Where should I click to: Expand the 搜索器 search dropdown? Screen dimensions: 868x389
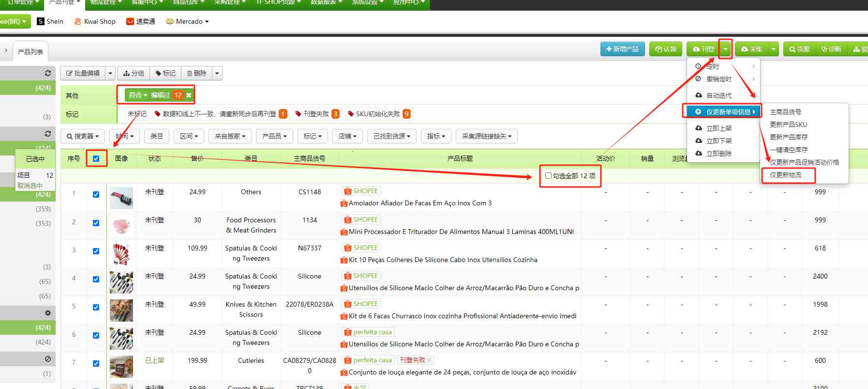(83, 136)
